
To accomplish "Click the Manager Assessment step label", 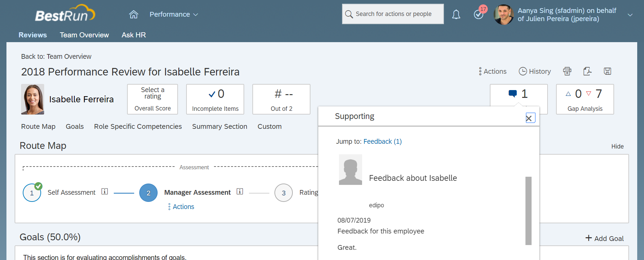I will click(x=197, y=192).
